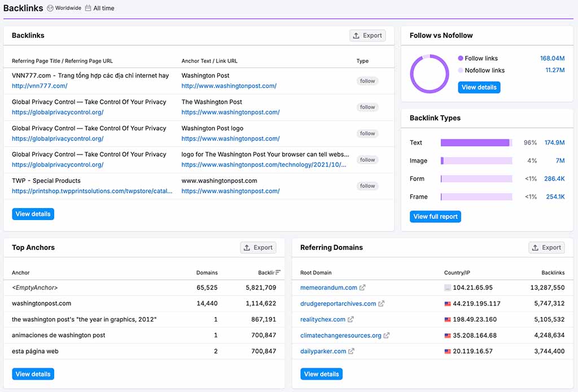Click the flag icon next to 104.21.65.95

pyautogui.click(x=448, y=288)
